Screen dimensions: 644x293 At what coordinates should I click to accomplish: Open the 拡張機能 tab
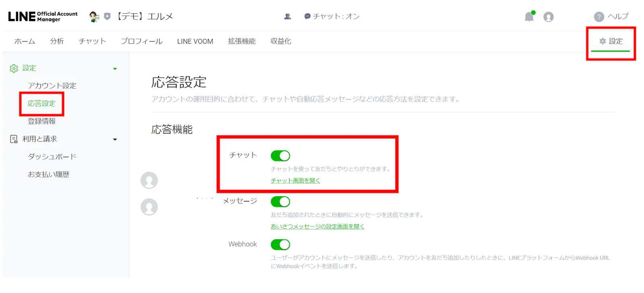coord(242,41)
